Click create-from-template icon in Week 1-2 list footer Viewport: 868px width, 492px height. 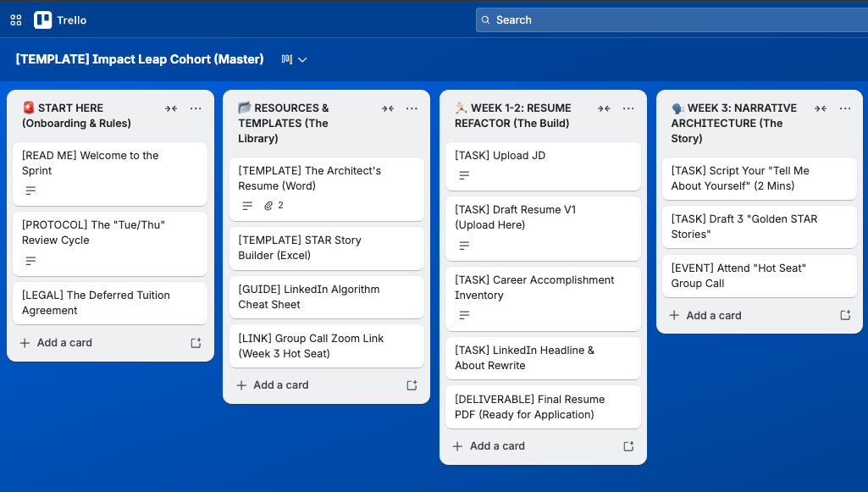click(628, 445)
